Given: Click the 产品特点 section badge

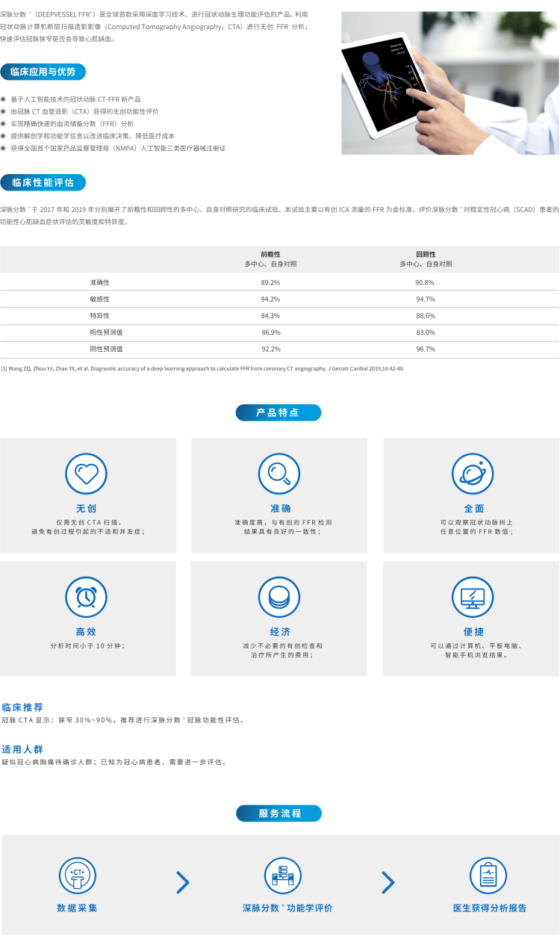Looking at the screenshot, I should point(279,412).
